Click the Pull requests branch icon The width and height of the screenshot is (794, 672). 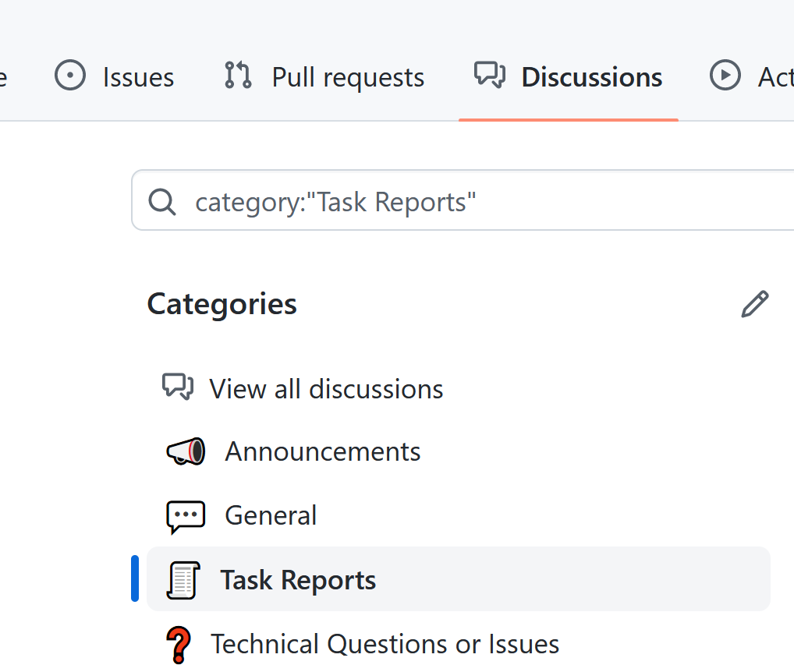click(x=238, y=76)
